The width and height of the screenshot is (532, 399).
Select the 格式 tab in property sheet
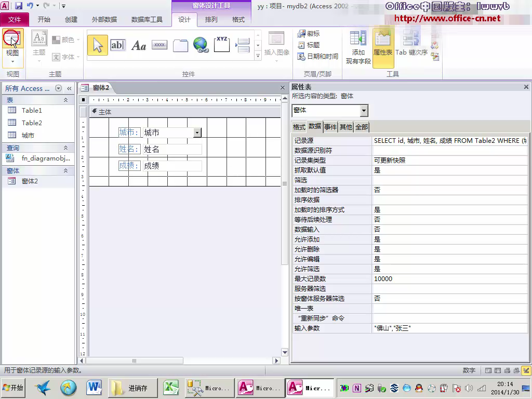click(299, 127)
